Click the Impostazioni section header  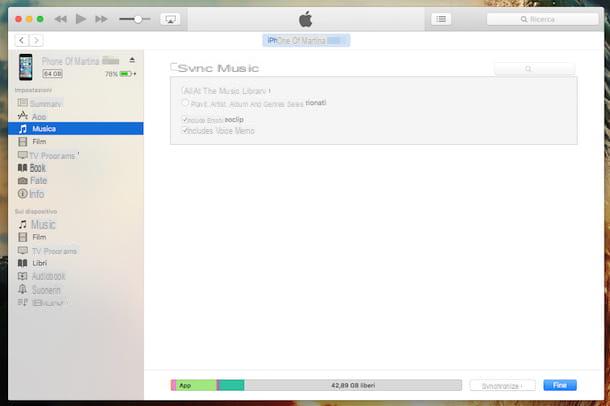pos(33,90)
